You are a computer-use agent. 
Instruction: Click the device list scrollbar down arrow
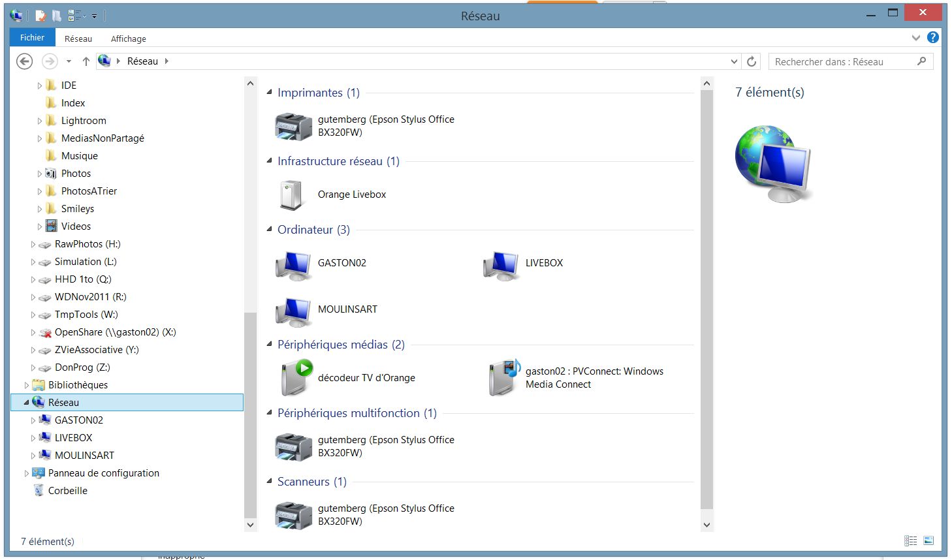[706, 525]
